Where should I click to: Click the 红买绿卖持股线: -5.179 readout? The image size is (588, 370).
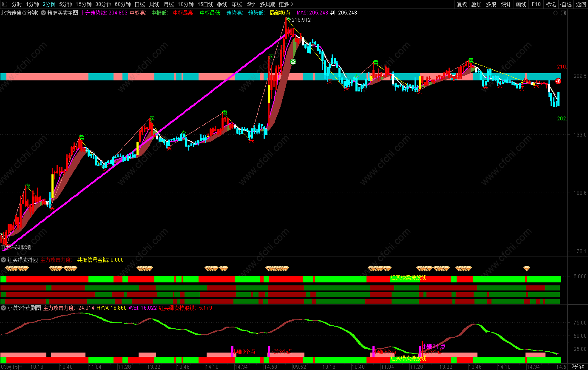(185, 308)
